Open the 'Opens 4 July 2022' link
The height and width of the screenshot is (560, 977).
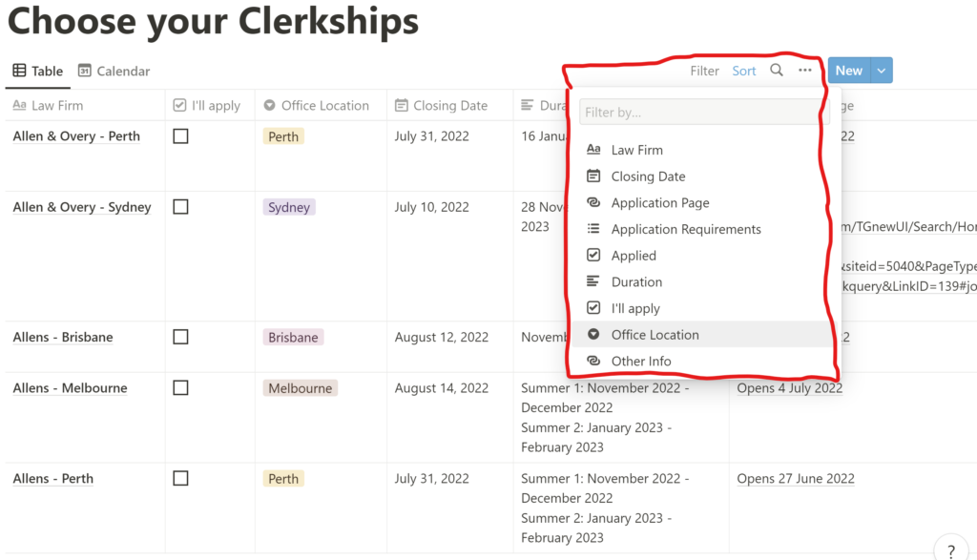click(789, 388)
